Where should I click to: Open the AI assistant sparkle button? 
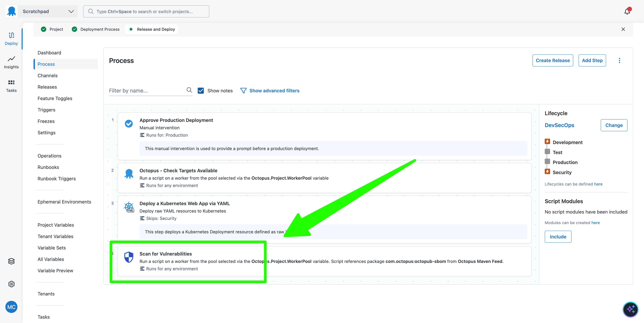click(x=631, y=310)
